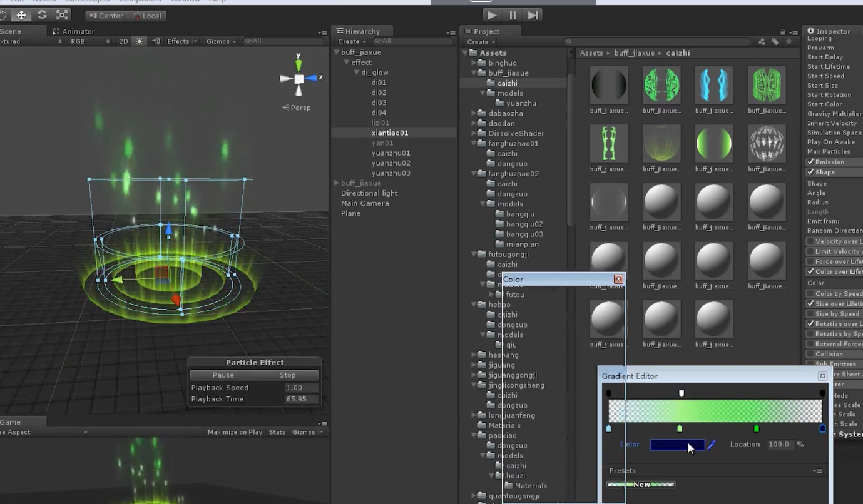Click the Persp scene orientation gizmo
Screen dimensions: 863x504
[x=296, y=108]
